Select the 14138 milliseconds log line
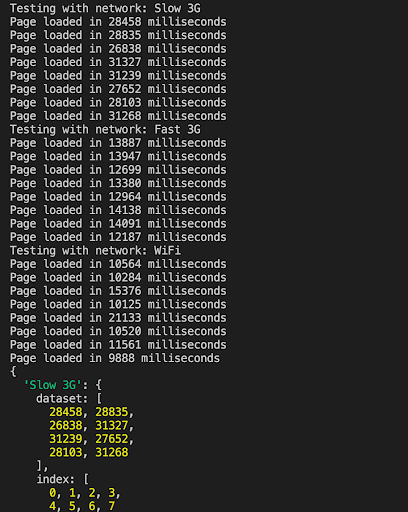This screenshot has height=512, width=408. (x=118, y=210)
